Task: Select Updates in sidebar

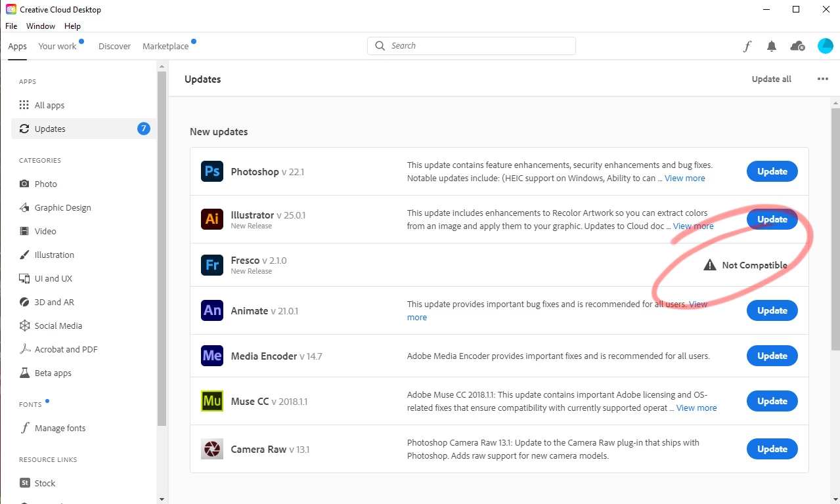Action: click(83, 129)
